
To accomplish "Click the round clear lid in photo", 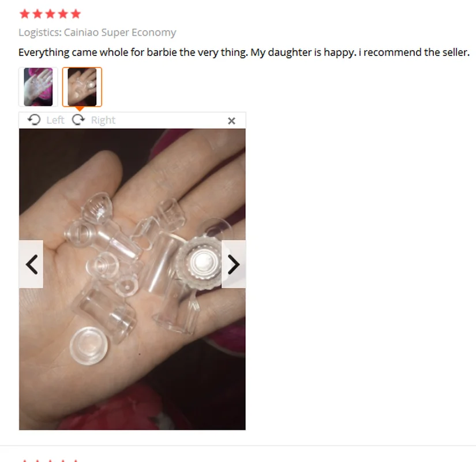I will pyautogui.click(x=89, y=346).
